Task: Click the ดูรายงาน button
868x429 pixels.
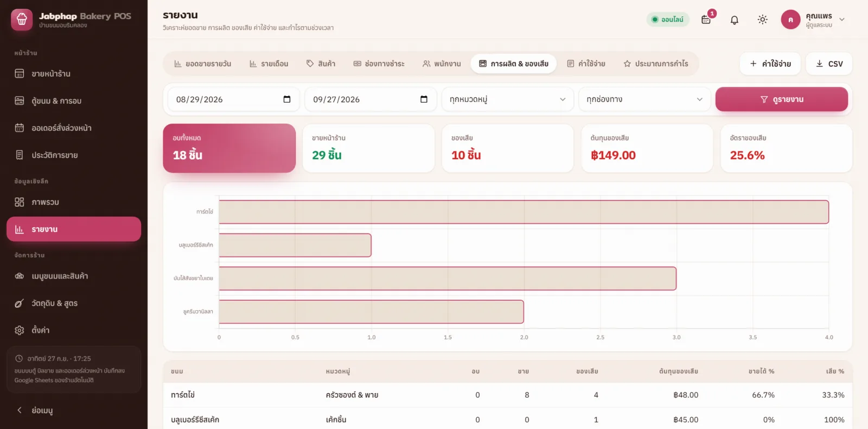Action: coord(782,99)
